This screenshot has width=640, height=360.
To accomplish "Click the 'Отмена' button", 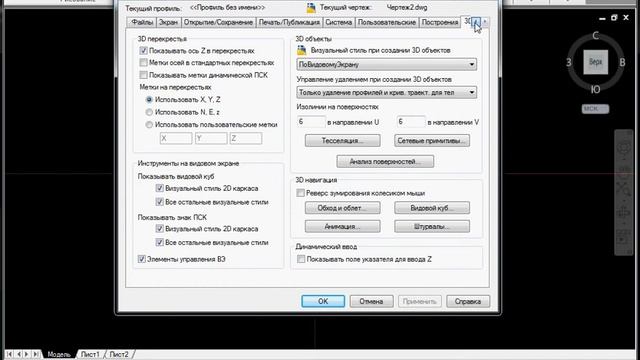I will point(371,301).
